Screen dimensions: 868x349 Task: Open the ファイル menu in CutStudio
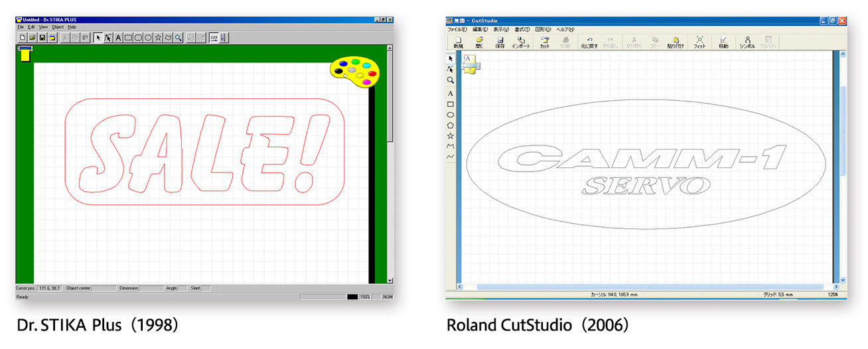(x=457, y=30)
